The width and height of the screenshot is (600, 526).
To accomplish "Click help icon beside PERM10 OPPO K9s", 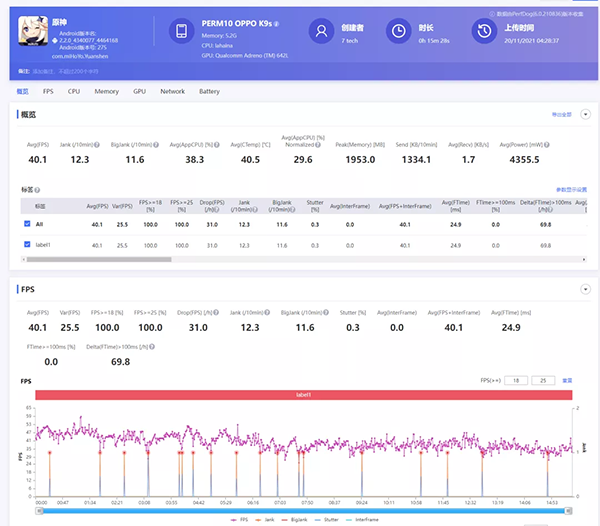I will tap(278, 23).
